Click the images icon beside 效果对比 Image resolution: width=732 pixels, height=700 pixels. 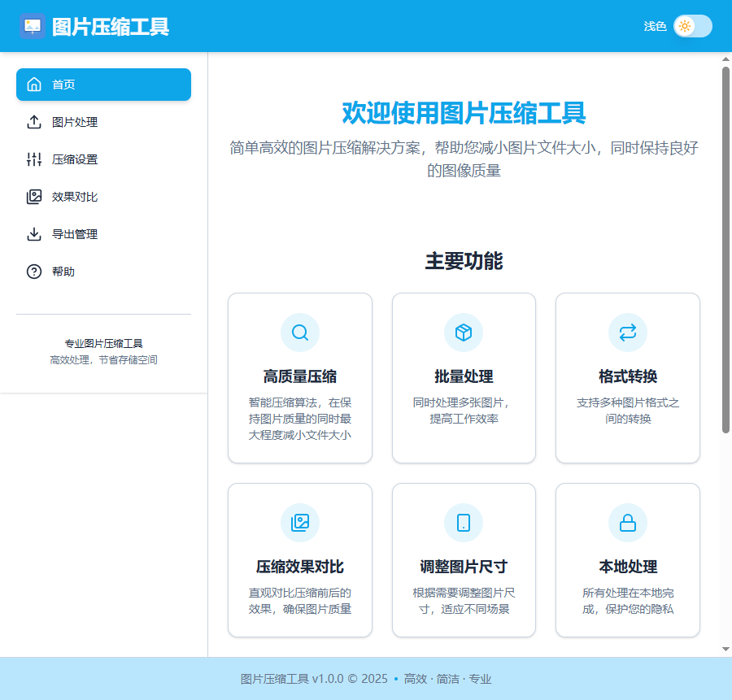[x=34, y=197]
